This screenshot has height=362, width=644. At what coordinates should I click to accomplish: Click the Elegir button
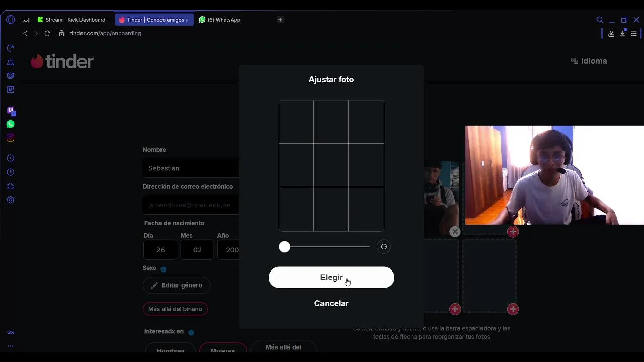(x=332, y=278)
